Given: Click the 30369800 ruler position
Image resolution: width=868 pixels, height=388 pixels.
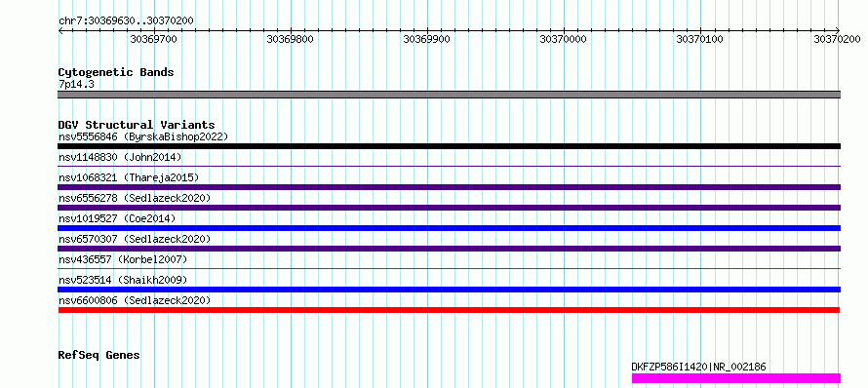Looking at the screenshot, I should coord(290,39).
